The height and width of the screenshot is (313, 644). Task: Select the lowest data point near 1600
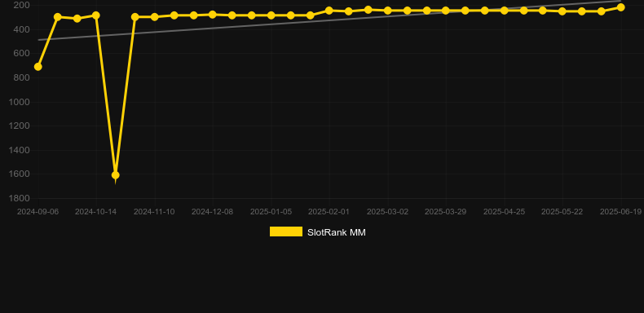pos(116,175)
